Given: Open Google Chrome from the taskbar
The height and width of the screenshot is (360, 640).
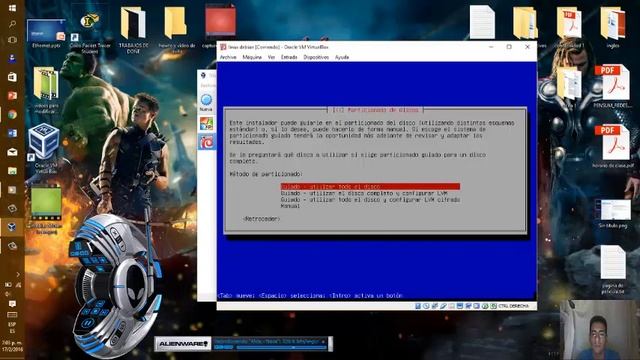Looking at the screenshot, I should point(12,114).
